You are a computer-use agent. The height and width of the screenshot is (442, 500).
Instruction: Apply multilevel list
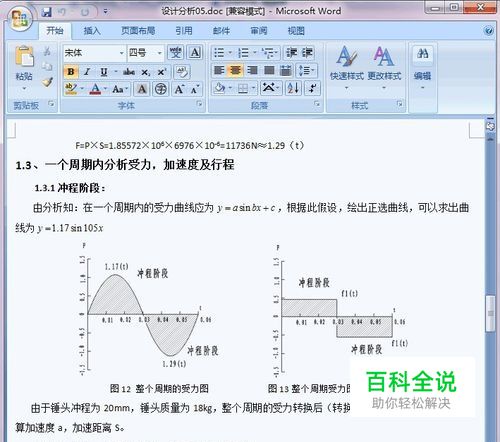[x=269, y=53]
